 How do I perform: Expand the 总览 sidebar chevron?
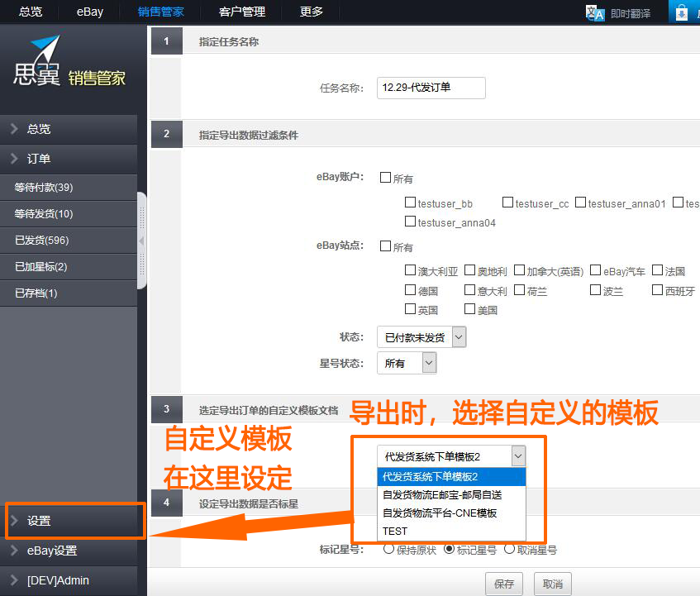click(x=14, y=129)
